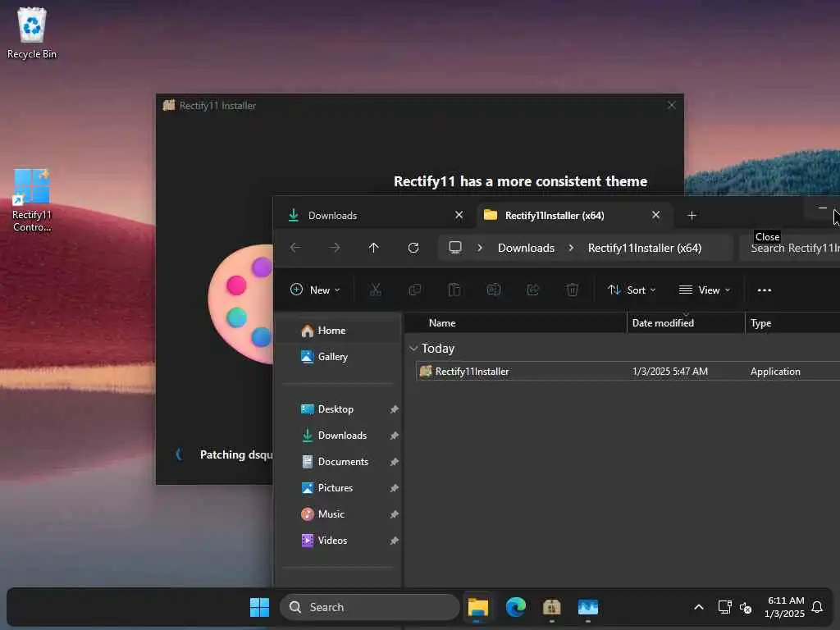Open the Rectify11 installer taskbar icon

click(x=552, y=607)
